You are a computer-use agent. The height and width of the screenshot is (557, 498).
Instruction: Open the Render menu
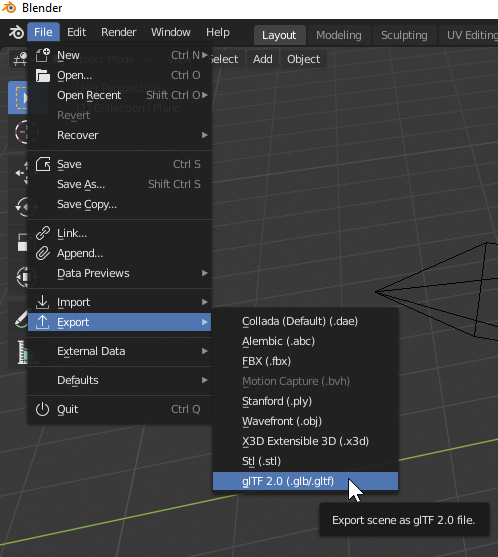(119, 32)
